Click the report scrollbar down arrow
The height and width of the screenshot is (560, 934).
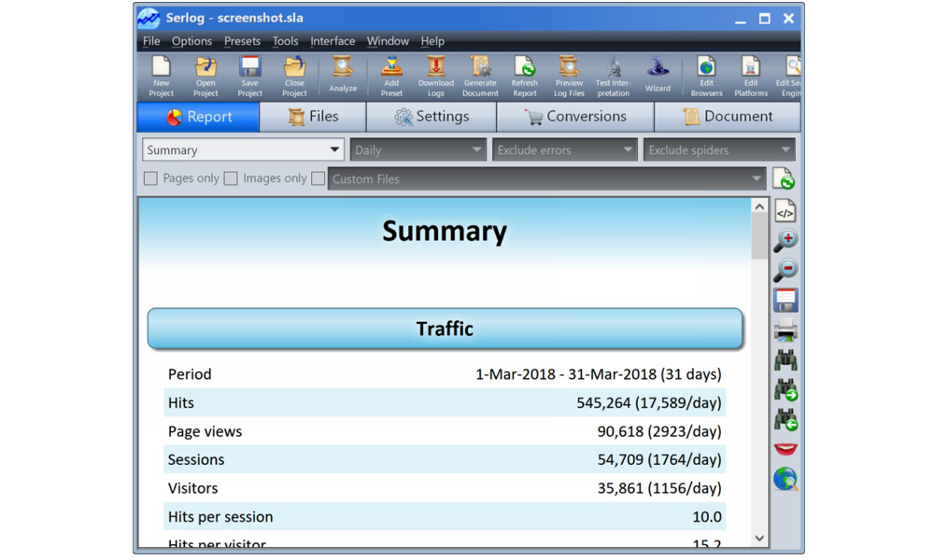pos(759,538)
